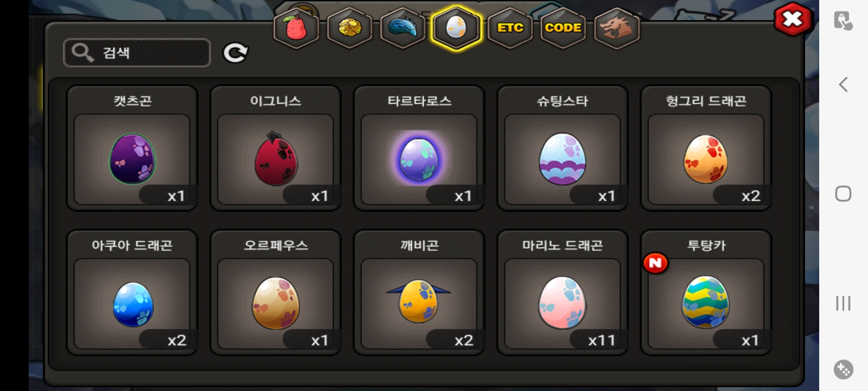Open the dragon head tab
Viewport: 868px width, 391px height.
point(617,28)
